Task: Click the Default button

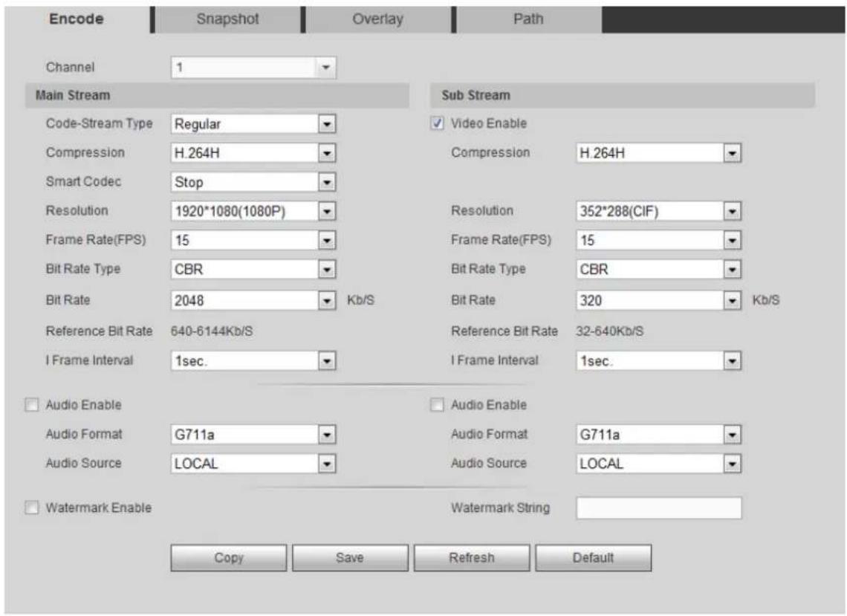Action: pos(593,557)
